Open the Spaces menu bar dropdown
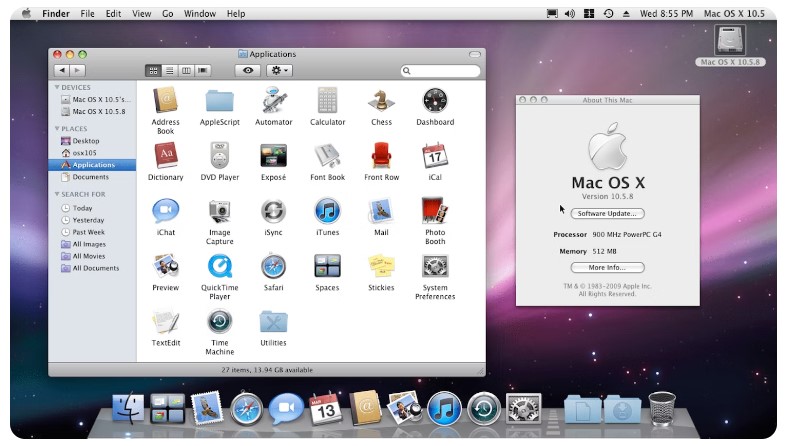This screenshot has width=786, height=446. pyautogui.click(x=589, y=14)
